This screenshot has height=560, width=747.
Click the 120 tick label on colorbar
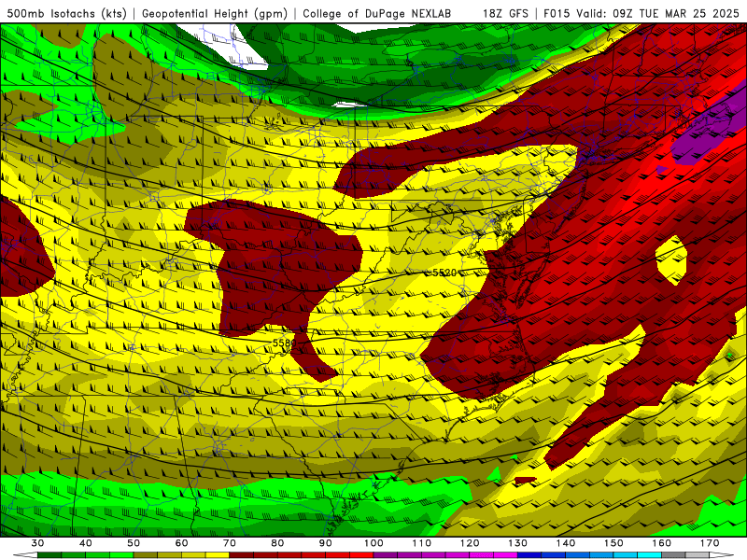coord(470,543)
